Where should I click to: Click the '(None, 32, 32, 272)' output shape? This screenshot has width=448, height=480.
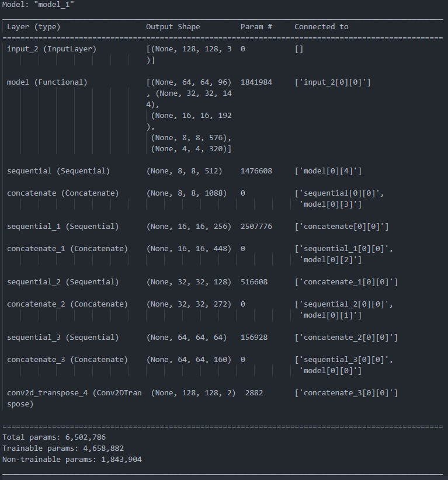point(189,304)
